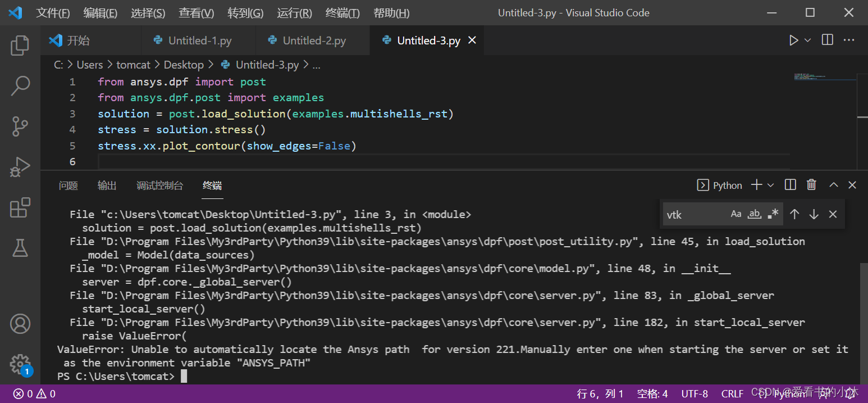Toggle Match Case in terminal find
The width and height of the screenshot is (868, 403).
pyautogui.click(x=736, y=214)
